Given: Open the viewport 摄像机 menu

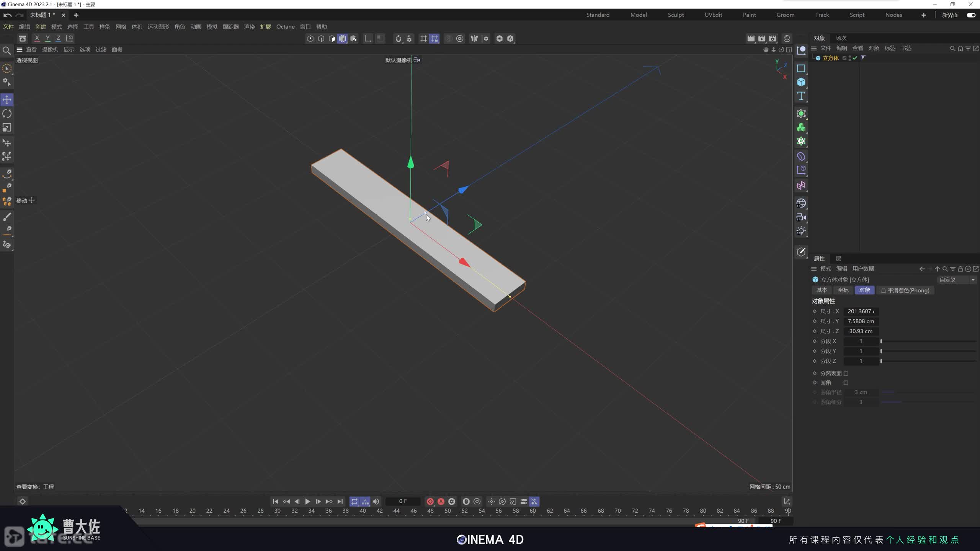Looking at the screenshot, I should 50,49.
